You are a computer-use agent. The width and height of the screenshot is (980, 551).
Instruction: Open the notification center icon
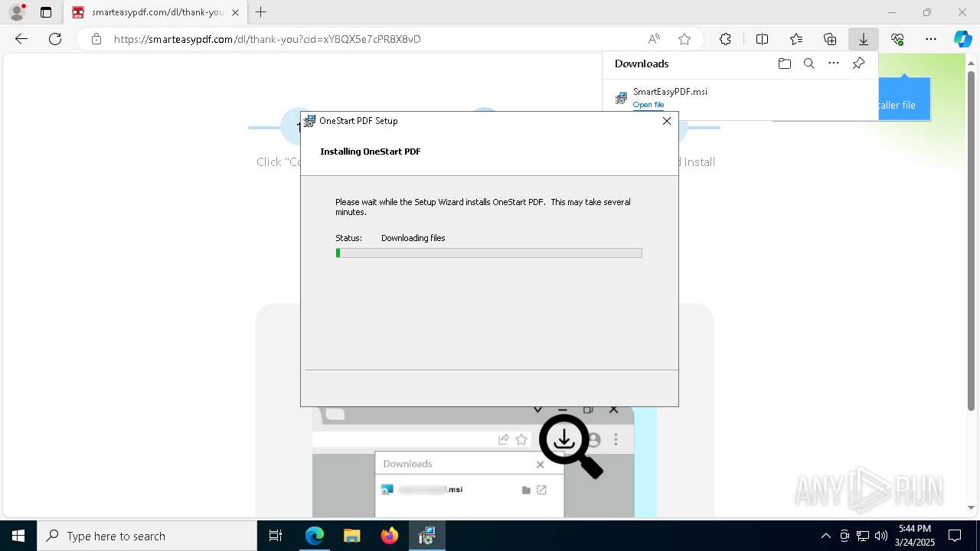point(955,536)
